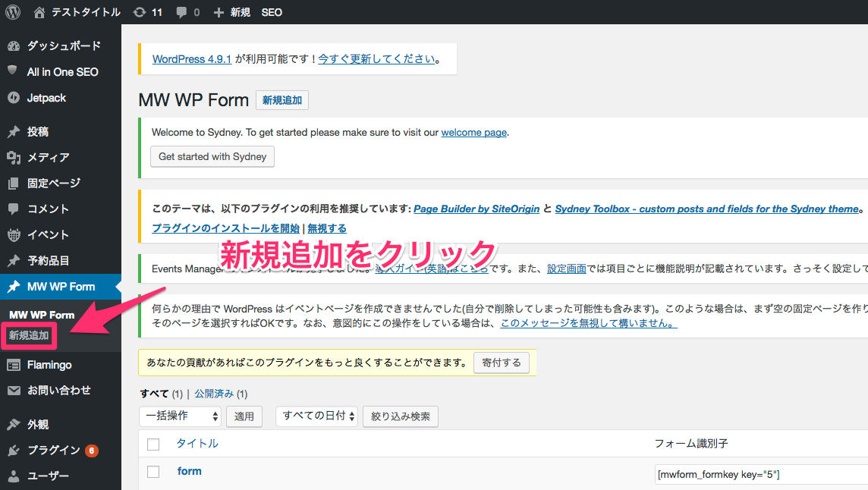This screenshot has height=490, width=868.
Task: Open the form entry titled form
Action: click(x=190, y=471)
